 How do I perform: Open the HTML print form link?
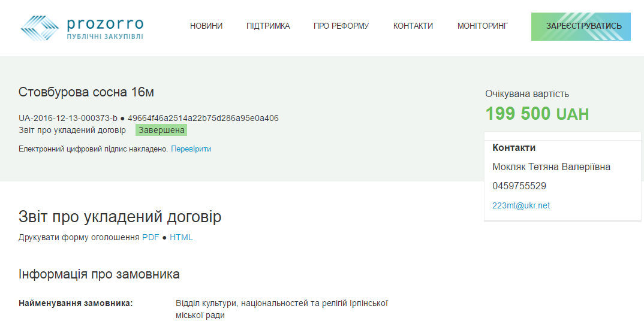[181, 237]
